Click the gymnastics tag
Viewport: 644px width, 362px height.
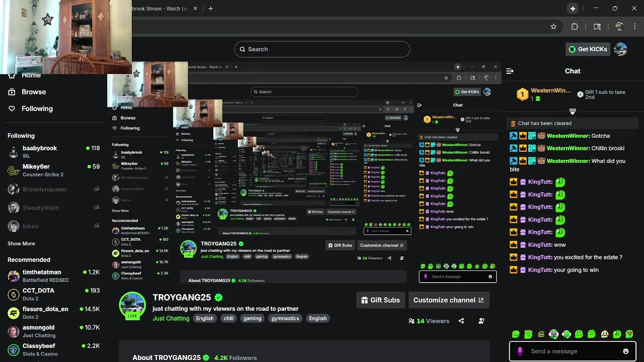[x=285, y=318]
